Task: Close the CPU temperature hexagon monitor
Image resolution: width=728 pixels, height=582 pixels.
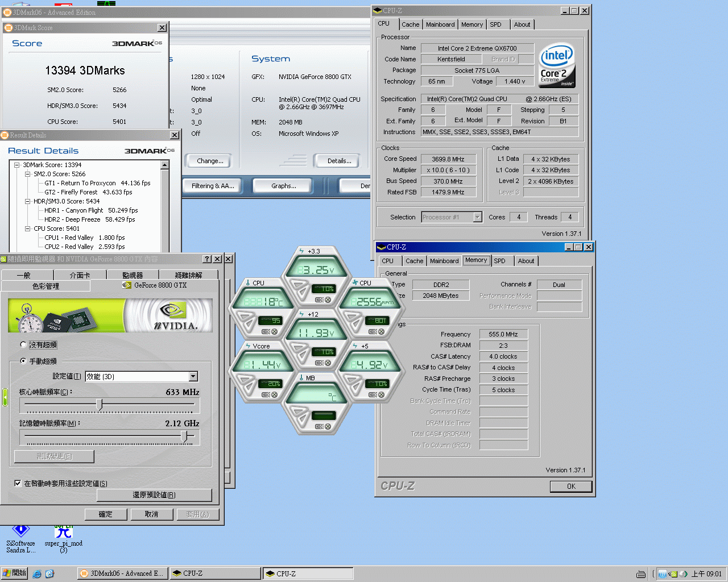Action: (274, 331)
